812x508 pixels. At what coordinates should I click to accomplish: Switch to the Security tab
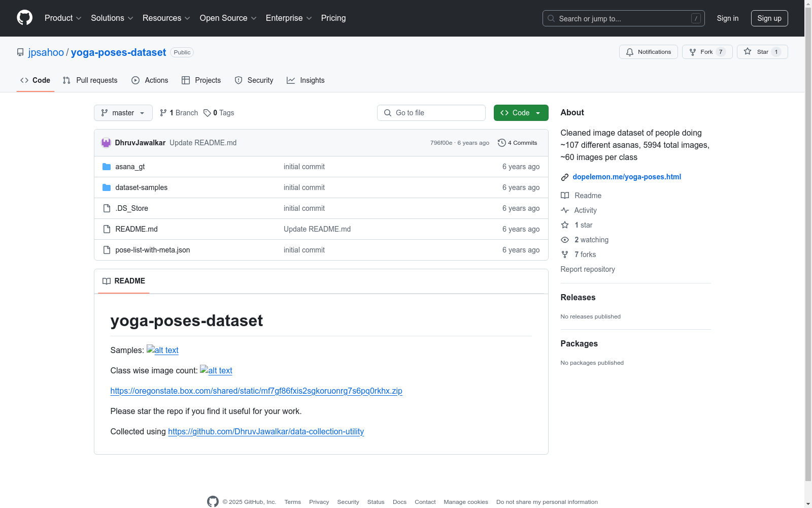(x=254, y=80)
